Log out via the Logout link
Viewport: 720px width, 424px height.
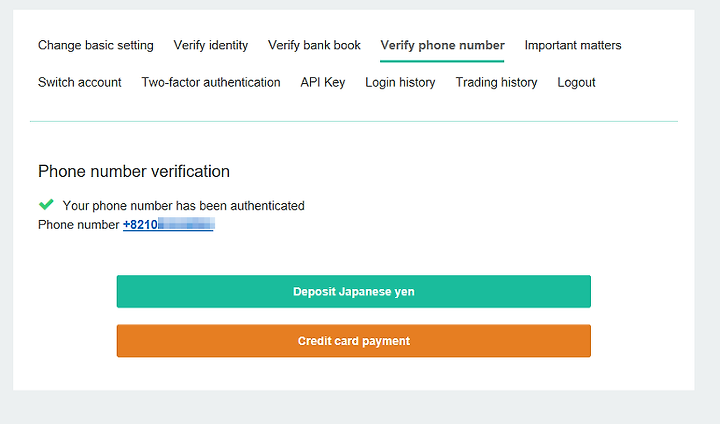click(576, 82)
